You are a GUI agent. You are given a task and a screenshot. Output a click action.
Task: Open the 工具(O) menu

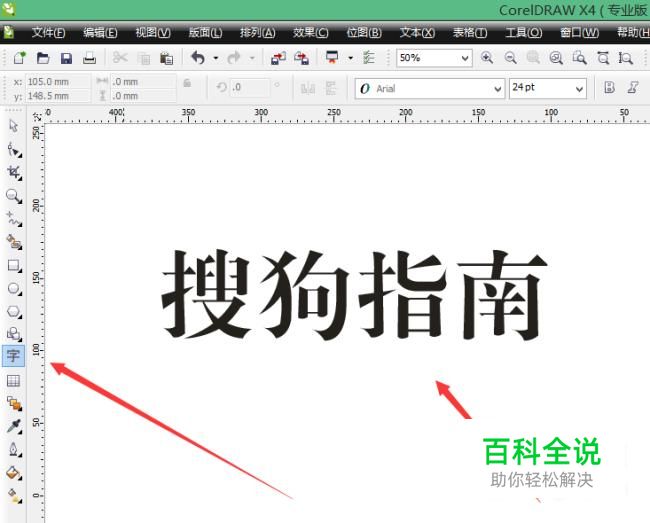[524, 32]
